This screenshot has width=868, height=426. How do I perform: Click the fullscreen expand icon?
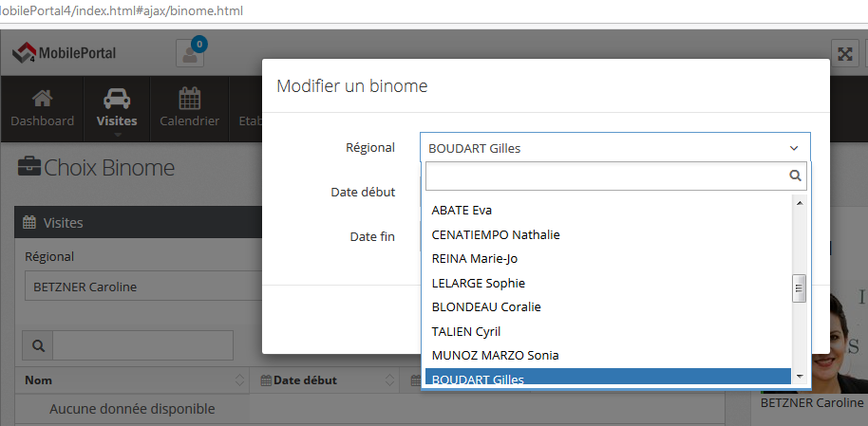point(845,54)
